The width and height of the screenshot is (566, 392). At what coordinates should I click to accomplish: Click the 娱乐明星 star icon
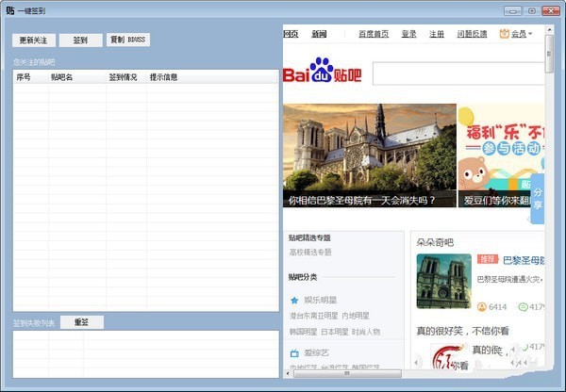[294, 300]
